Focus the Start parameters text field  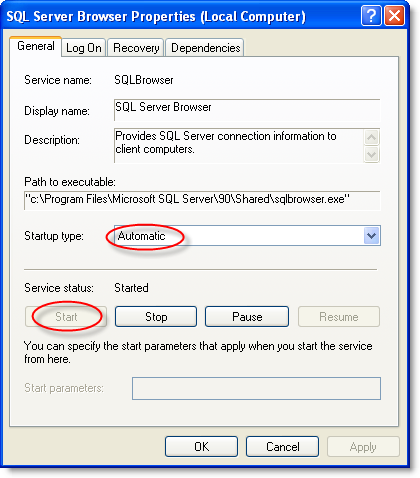[256, 388]
